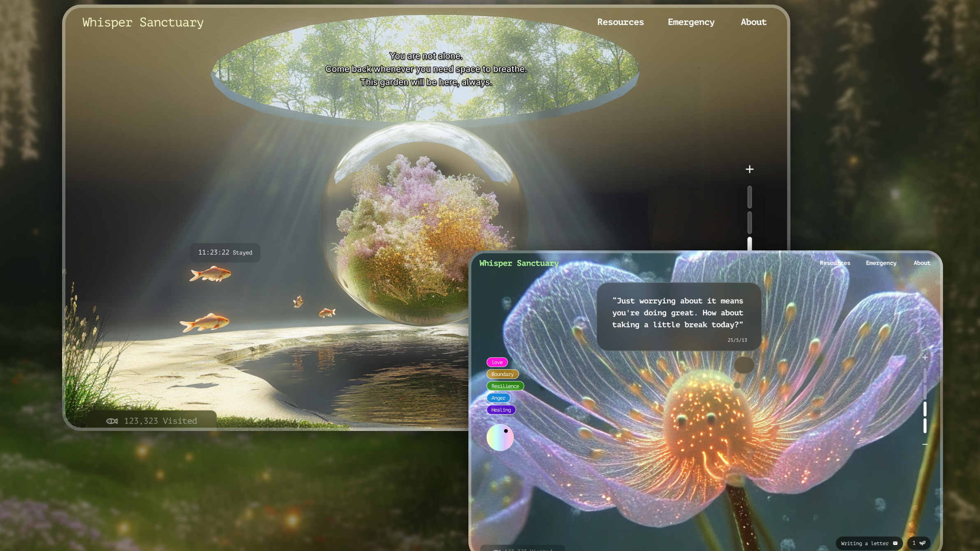
Task: Toggle the pink Love tag
Action: coord(497,362)
